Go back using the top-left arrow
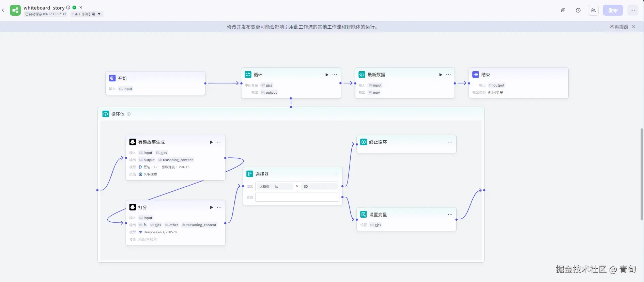Viewport: 644px width, 282px height. [3, 10]
